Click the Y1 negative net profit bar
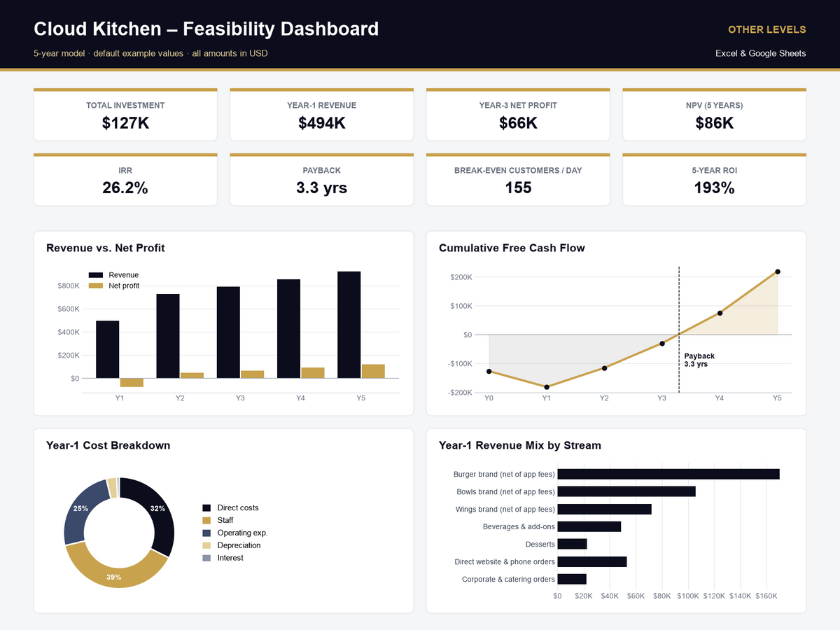The width and height of the screenshot is (840, 630). [x=132, y=382]
